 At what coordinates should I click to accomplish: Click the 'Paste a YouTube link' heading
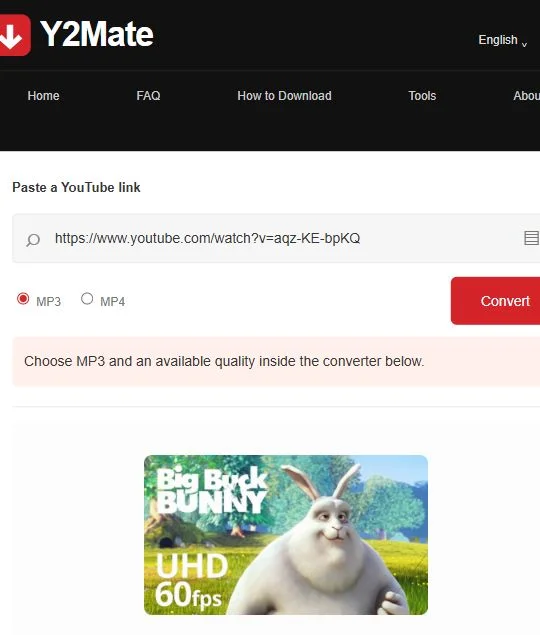(76, 187)
